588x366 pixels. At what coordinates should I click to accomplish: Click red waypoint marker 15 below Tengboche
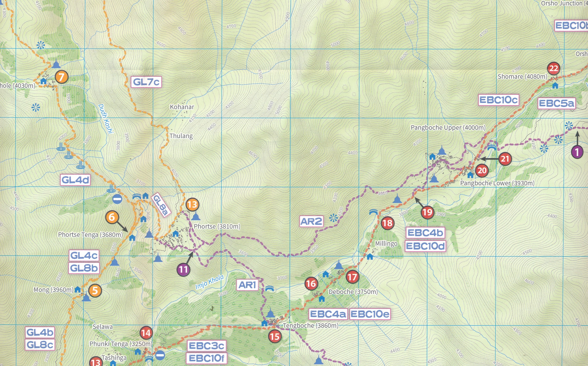[275, 337]
